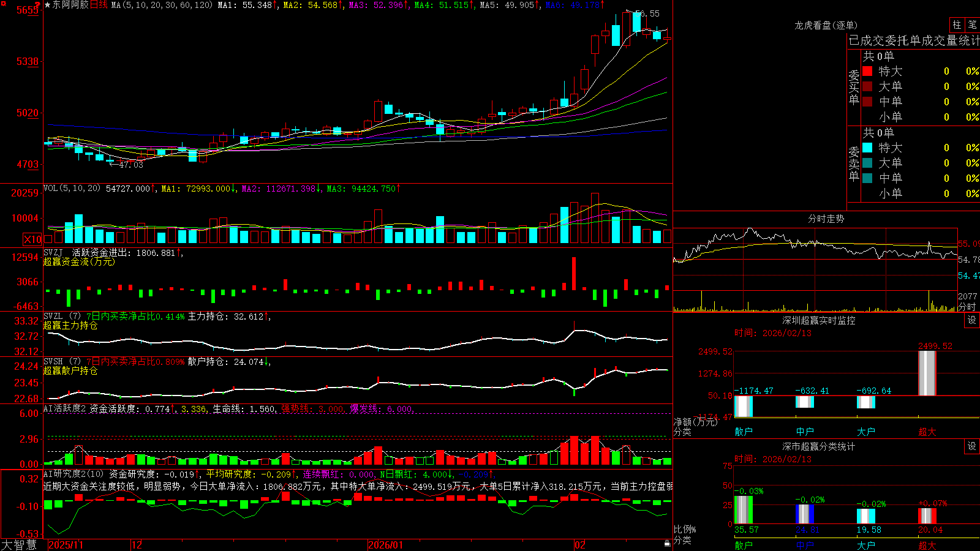Click the dark red 中单 buy order swatch

[x=867, y=102]
